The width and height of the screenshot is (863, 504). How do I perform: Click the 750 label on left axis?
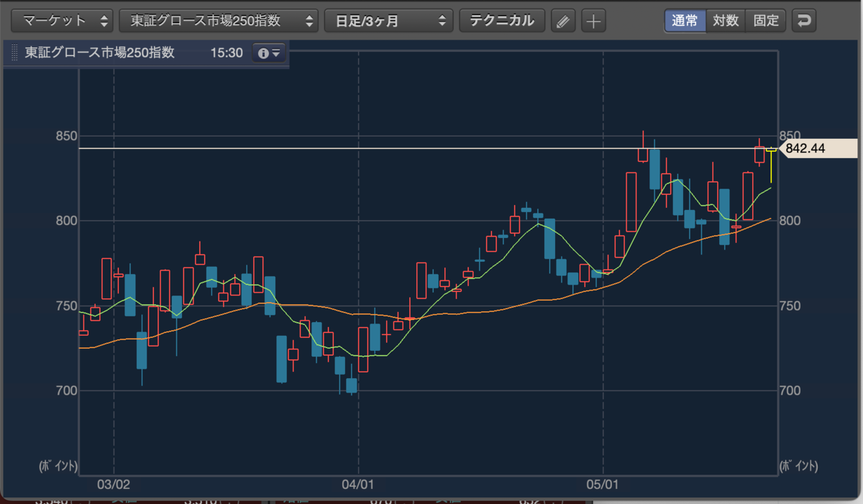point(68,306)
